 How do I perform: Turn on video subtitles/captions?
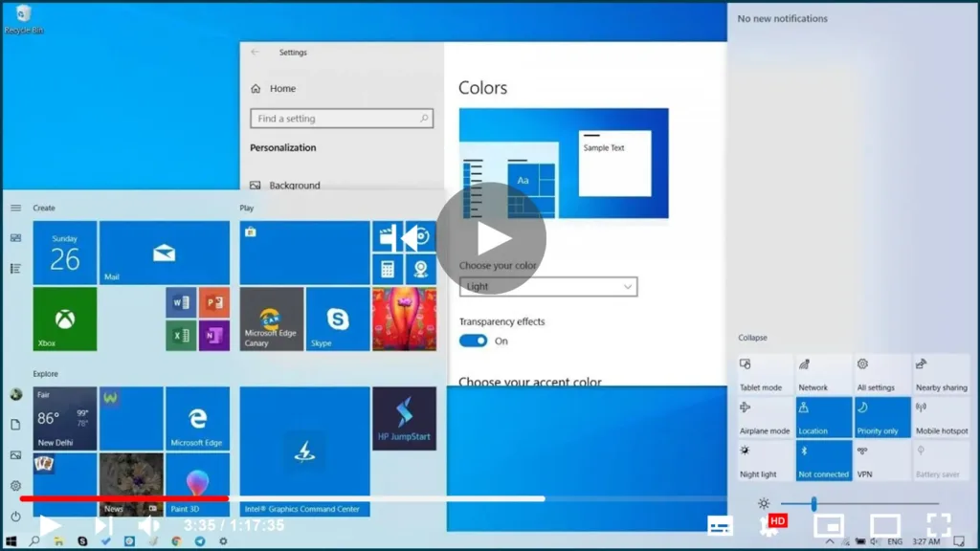tap(720, 525)
